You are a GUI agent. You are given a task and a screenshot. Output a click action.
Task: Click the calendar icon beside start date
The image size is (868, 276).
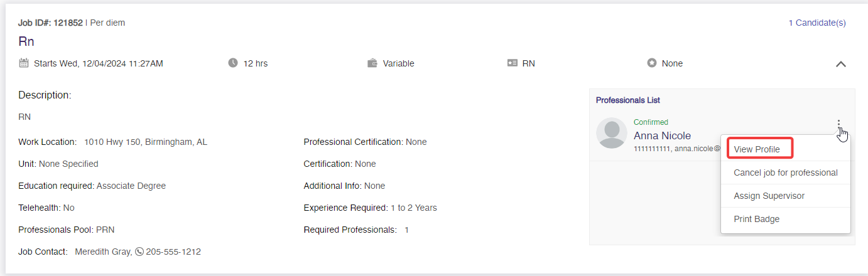tap(24, 63)
